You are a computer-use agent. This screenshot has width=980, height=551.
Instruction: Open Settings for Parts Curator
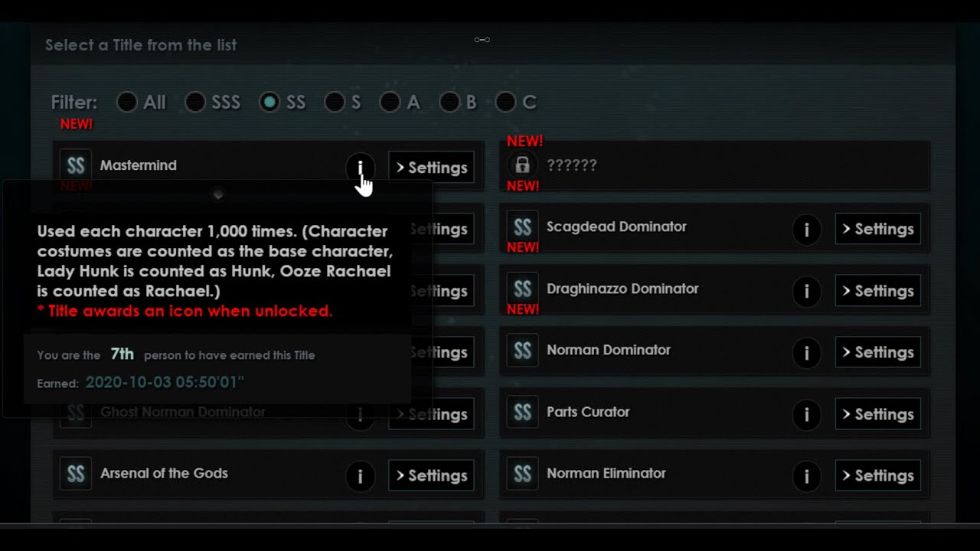pos(877,414)
